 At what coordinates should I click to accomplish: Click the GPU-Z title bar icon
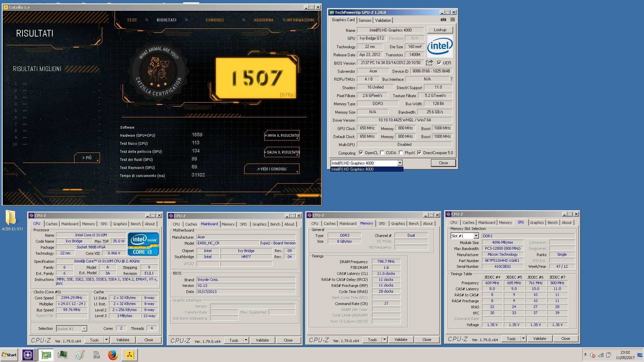[x=332, y=12]
